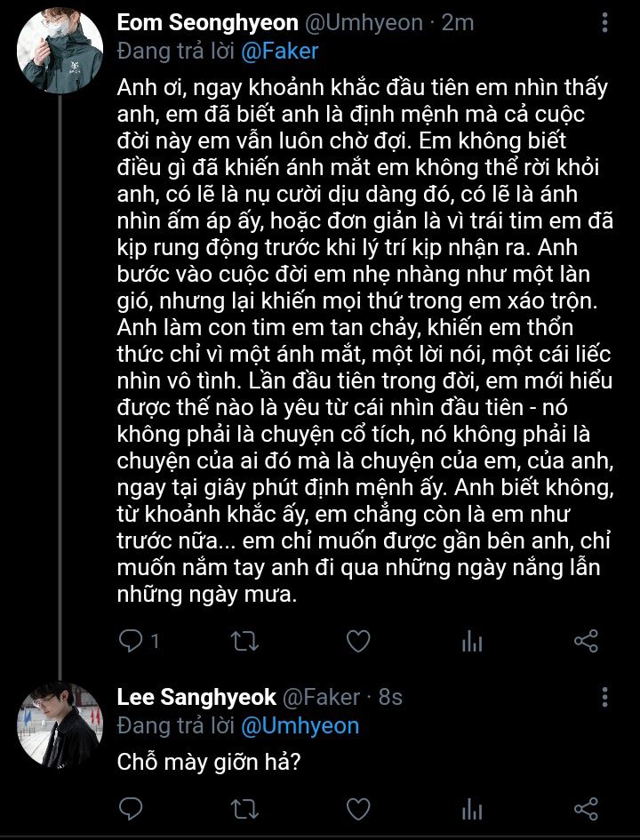Open the @Umhyeon mention link
This screenshot has height=840, width=640.
pyautogui.click(x=300, y=725)
